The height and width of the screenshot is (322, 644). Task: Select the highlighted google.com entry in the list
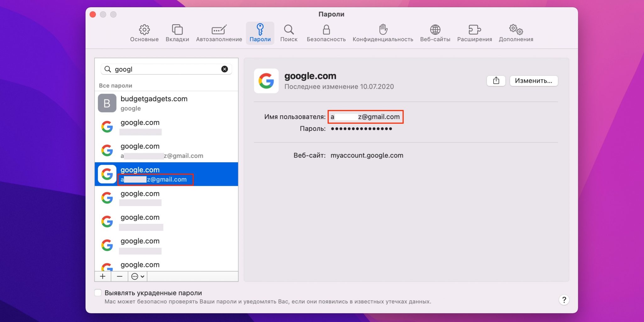point(166,174)
